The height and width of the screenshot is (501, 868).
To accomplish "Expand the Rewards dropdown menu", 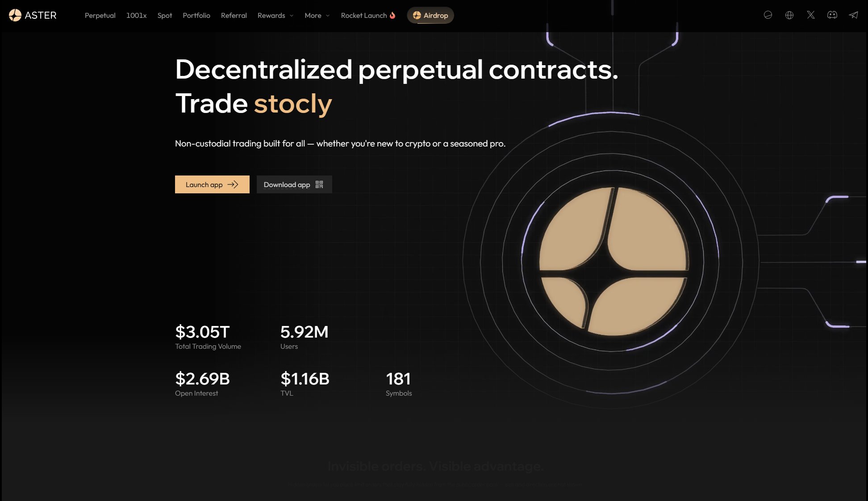I will point(275,15).
